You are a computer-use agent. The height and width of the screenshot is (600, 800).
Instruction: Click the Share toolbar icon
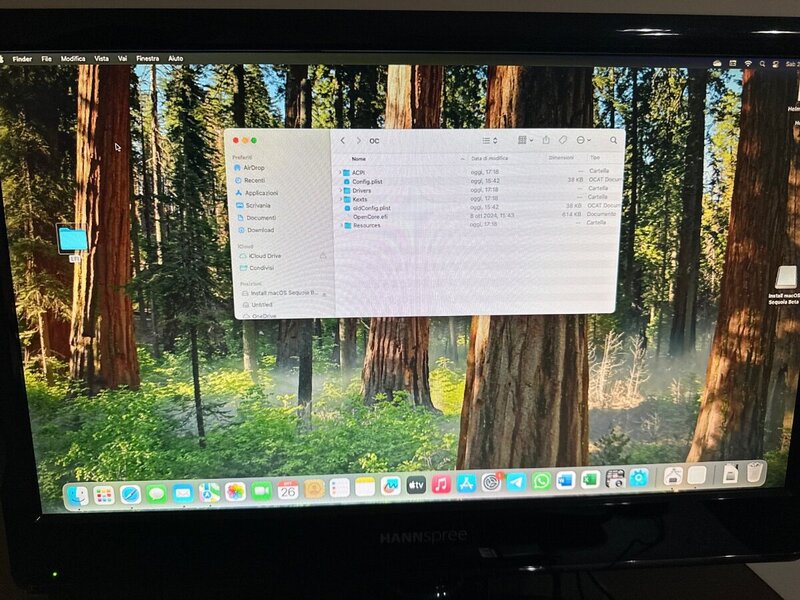click(x=546, y=140)
